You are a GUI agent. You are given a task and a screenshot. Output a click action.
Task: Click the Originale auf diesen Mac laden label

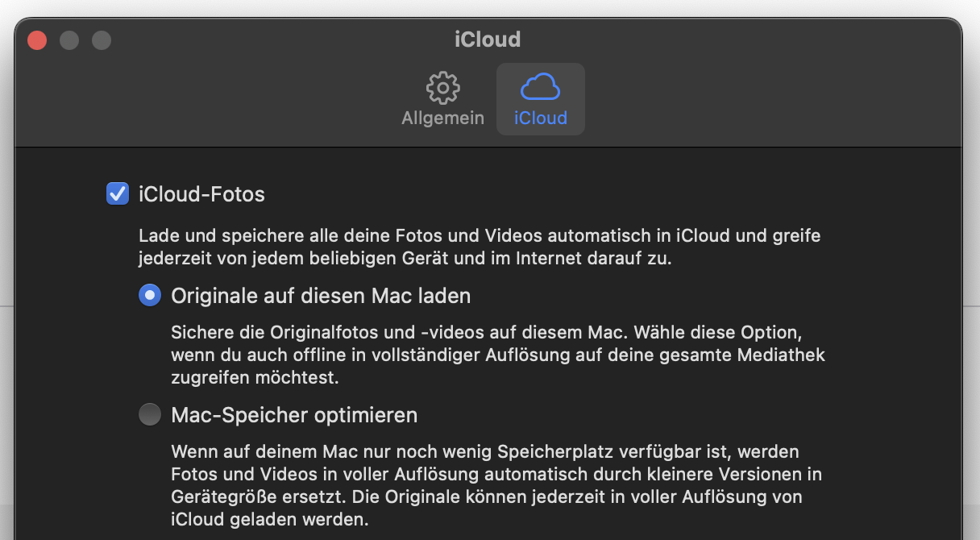pos(321,296)
